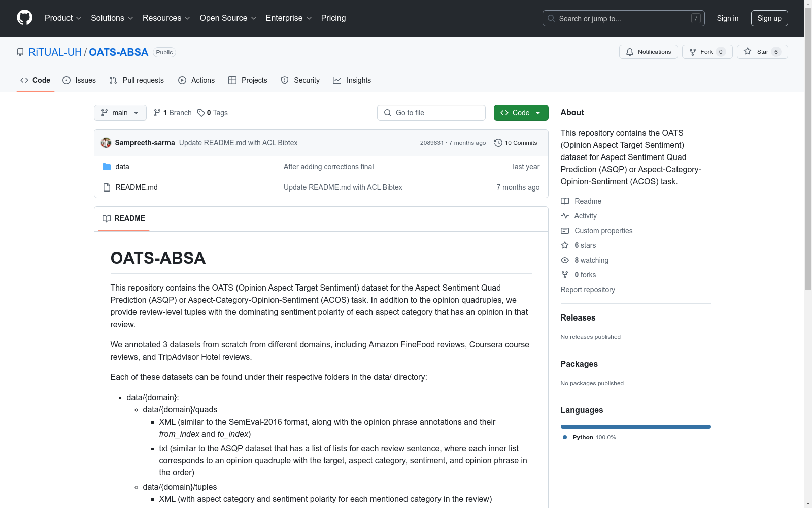
Task: Expand the Resources menu
Action: (166, 18)
